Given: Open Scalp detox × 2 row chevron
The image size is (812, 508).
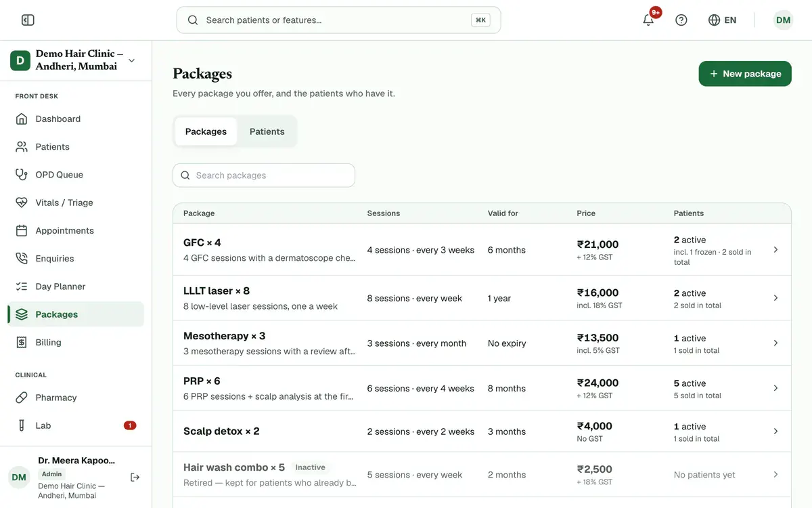Looking at the screenshot, I should tap(775, 431).
